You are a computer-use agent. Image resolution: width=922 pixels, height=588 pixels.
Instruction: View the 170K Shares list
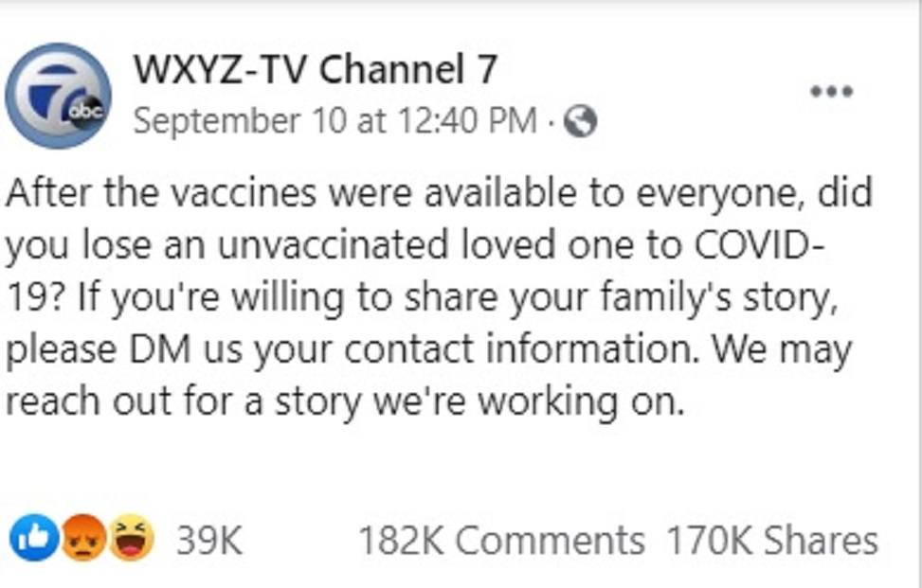[x=771, y=541]
